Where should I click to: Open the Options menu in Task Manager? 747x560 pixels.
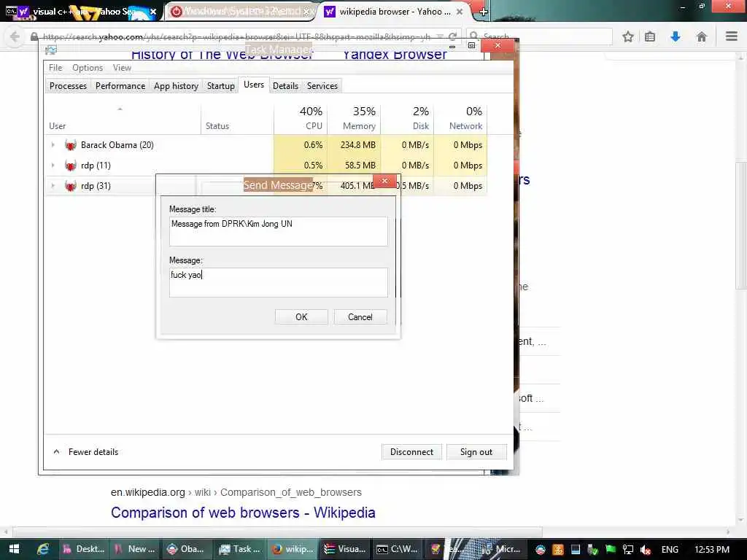click(88, 68)
